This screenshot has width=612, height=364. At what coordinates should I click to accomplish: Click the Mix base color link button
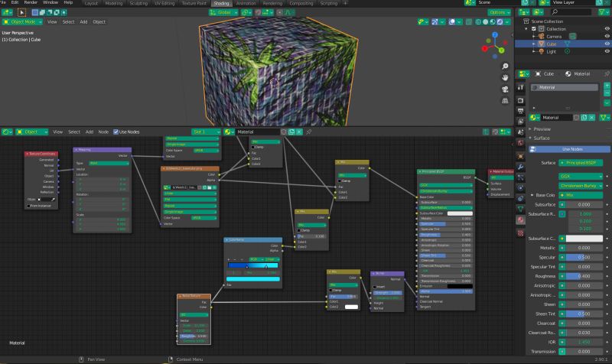[581, 195]
